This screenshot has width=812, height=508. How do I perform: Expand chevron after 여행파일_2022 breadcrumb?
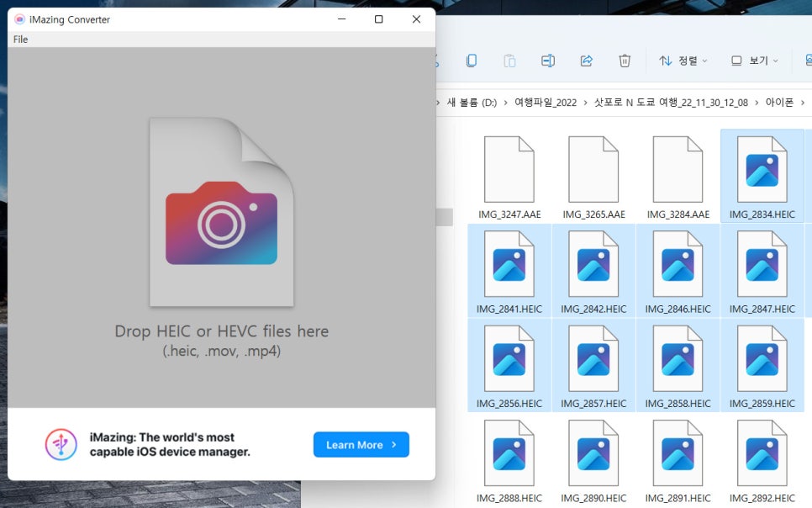[585, 103]
